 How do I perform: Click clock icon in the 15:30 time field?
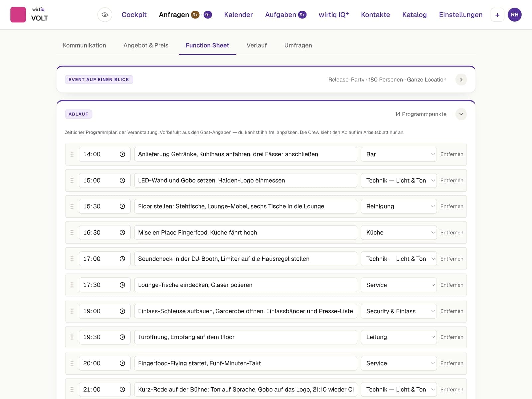[122, 206]
